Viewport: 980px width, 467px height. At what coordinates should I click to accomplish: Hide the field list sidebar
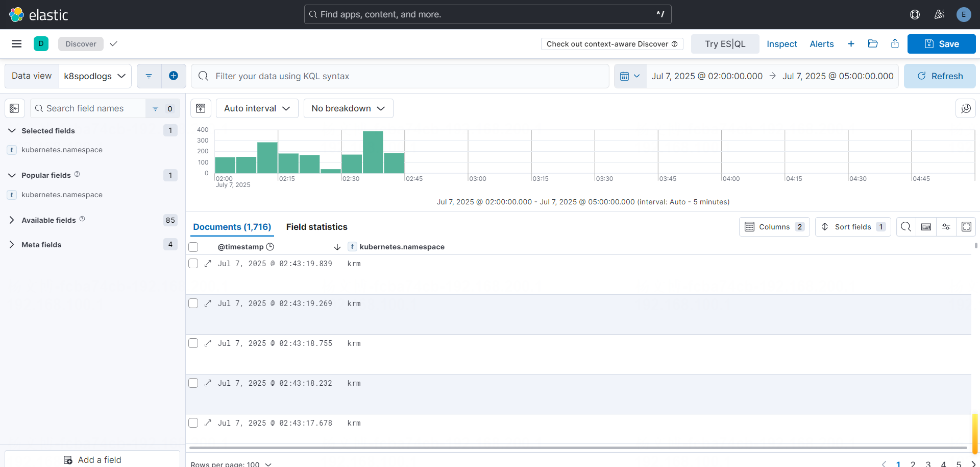point(14,108)
